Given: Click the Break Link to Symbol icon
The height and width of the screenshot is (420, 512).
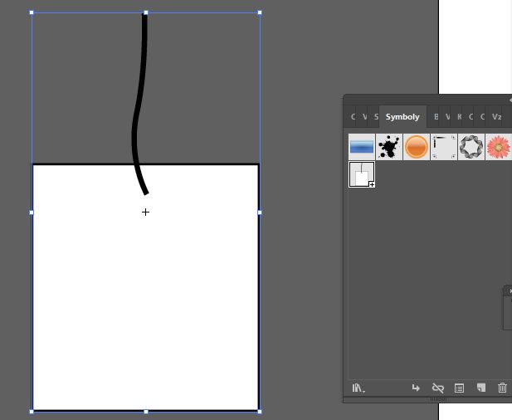Looking at the screenshot, I should point(438,388).
